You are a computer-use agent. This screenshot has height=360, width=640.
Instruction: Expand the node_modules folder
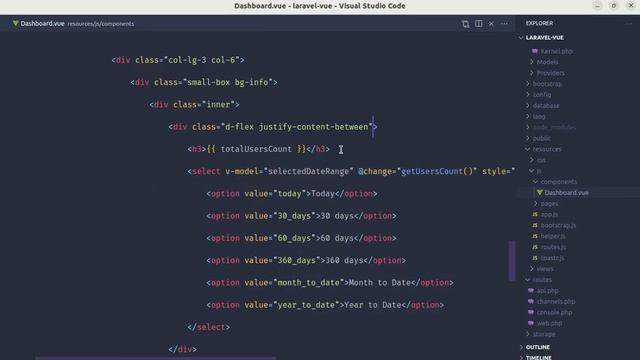point(528,127)
